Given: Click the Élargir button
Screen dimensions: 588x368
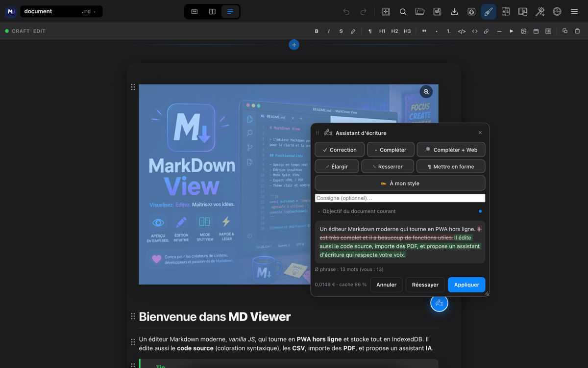Looking at the screenshot, I should pyautogui.click(x=337, y=166).
